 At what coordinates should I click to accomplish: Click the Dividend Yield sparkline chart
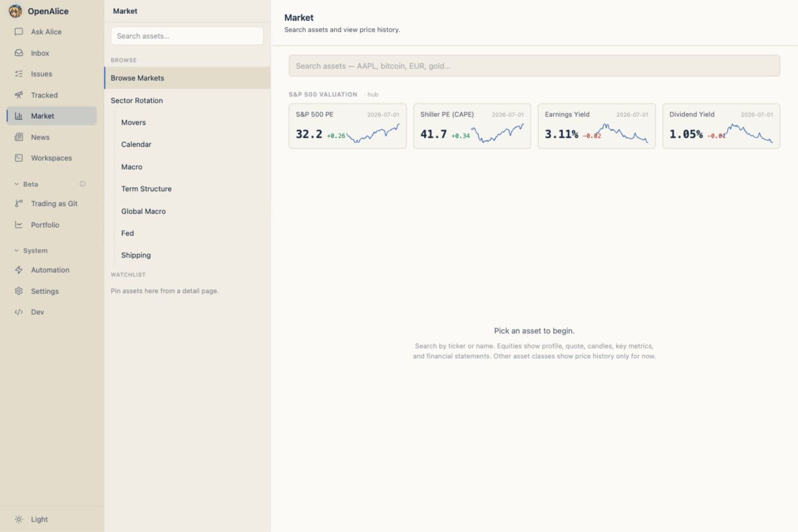point(746,134)
